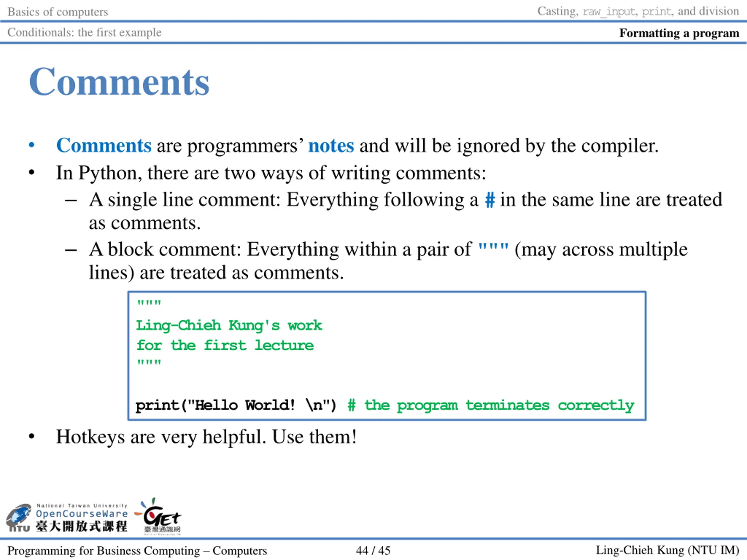Click 'Ling-Chieh Kung (NTU IM)' author footer
747x560 pixels.
click(x=667, y=550)
